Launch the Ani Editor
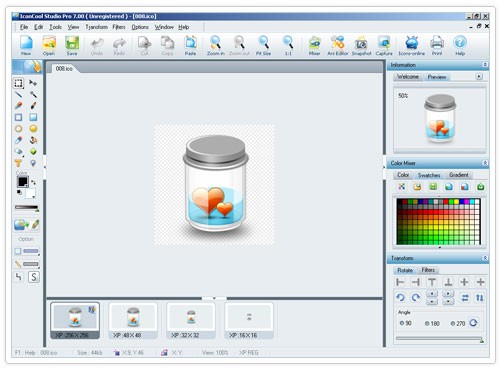The image size is (500, 370). coord(337,46)
